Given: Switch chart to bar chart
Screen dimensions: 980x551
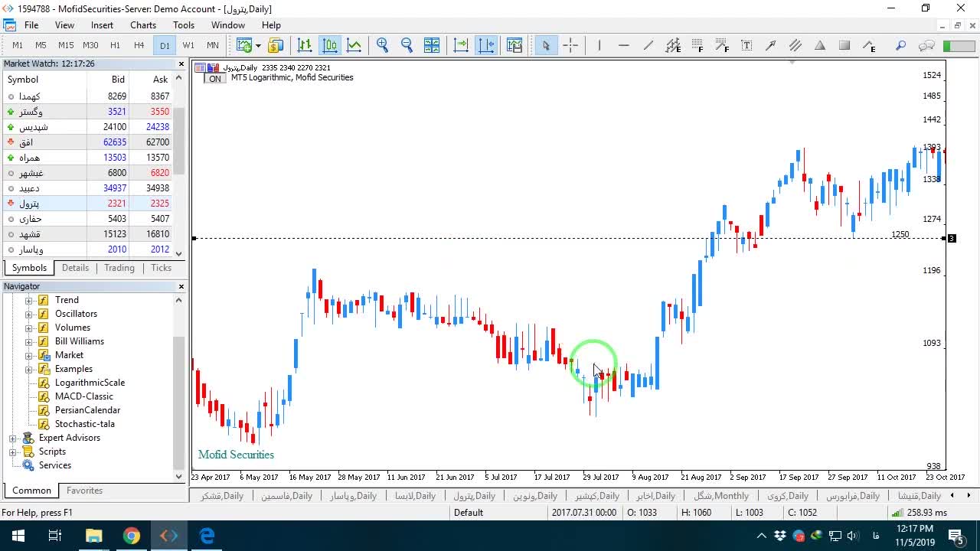Looking at the screenshot, I should click(305, 45).
